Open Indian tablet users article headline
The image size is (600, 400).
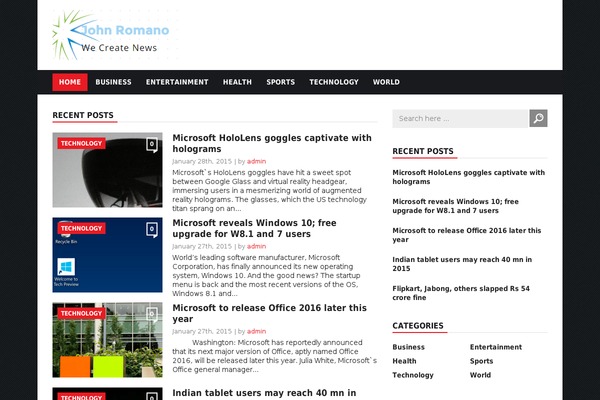tap(264, 393)
